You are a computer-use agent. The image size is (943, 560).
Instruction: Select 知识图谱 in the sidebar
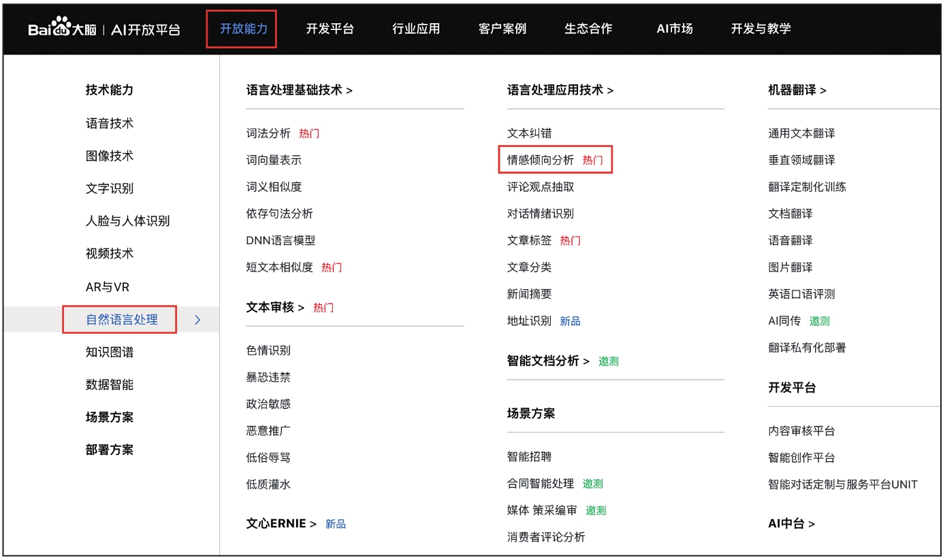(110, 352)
